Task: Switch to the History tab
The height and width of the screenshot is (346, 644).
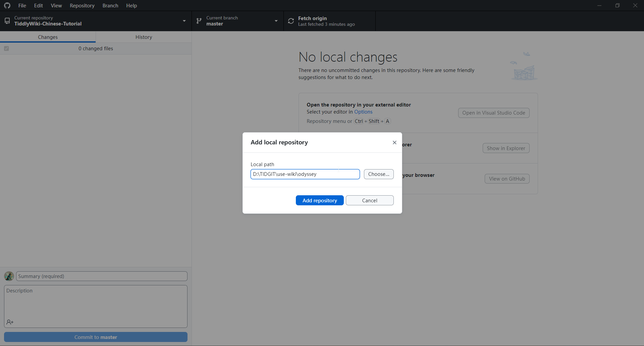Action: [144, 37]
